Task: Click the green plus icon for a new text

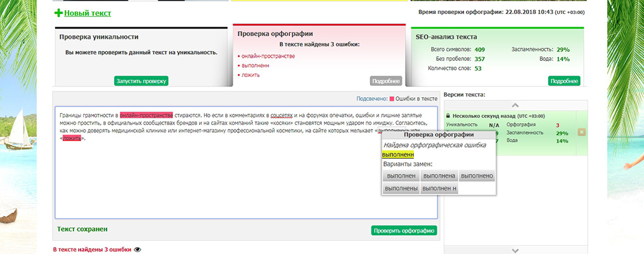Action: 58,13
